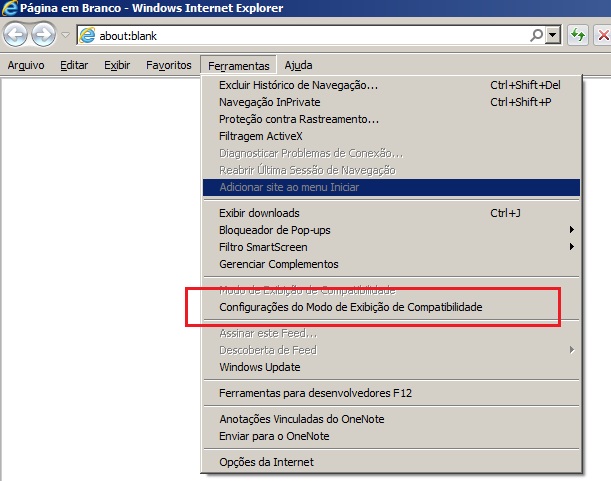This screenshot has width=611, height=481.
Task: Choose Enviar para o OneNote
Action: 391,436
